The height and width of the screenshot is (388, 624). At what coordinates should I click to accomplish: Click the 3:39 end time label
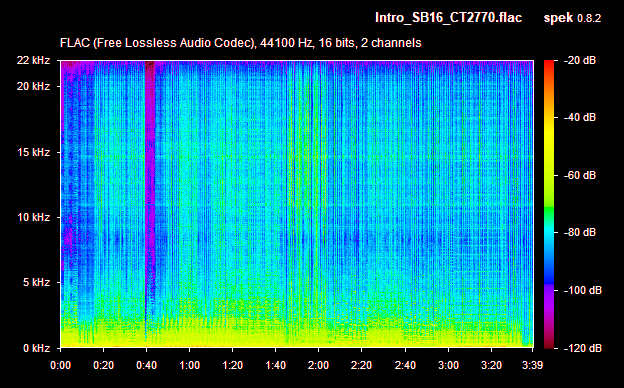[532, 365]
